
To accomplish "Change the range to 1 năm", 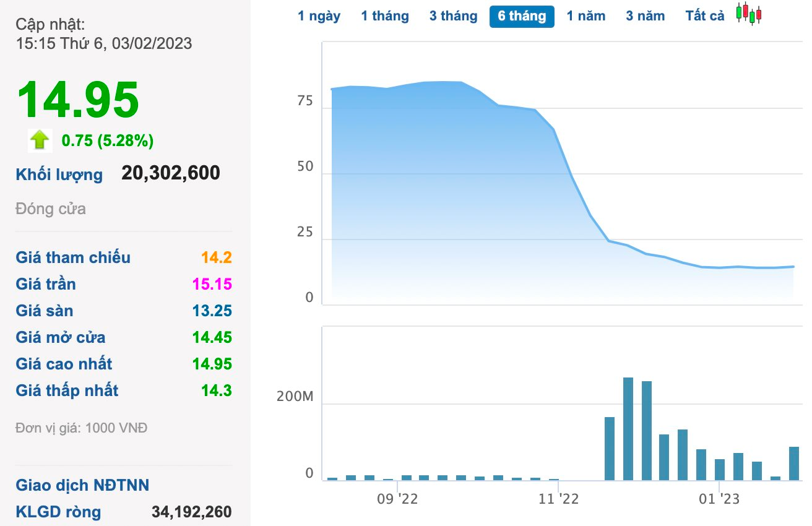I will (x=586, y=16).
